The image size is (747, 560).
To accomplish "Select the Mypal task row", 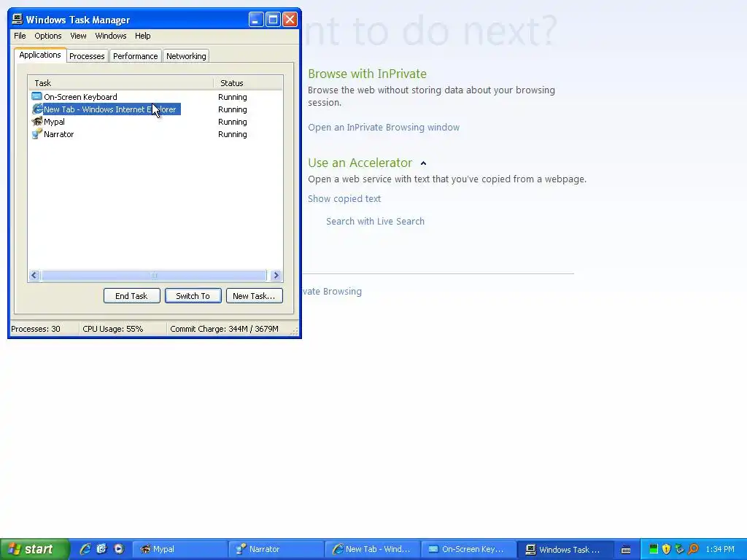I will point(155,122).
